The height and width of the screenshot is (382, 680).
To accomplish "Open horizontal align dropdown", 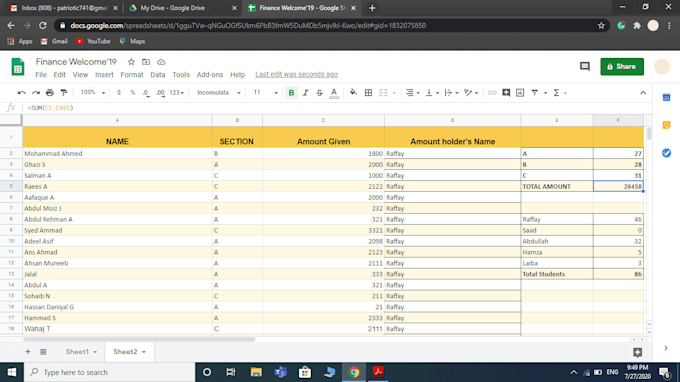I will pyautogui.click(x=412, y=93).
